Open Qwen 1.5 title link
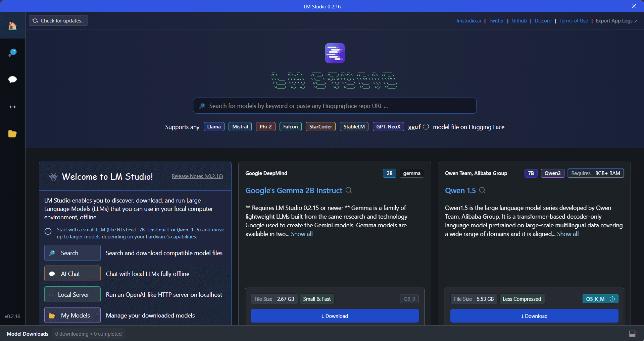Viewport: 644px width, 341px height. pos(460,190)
